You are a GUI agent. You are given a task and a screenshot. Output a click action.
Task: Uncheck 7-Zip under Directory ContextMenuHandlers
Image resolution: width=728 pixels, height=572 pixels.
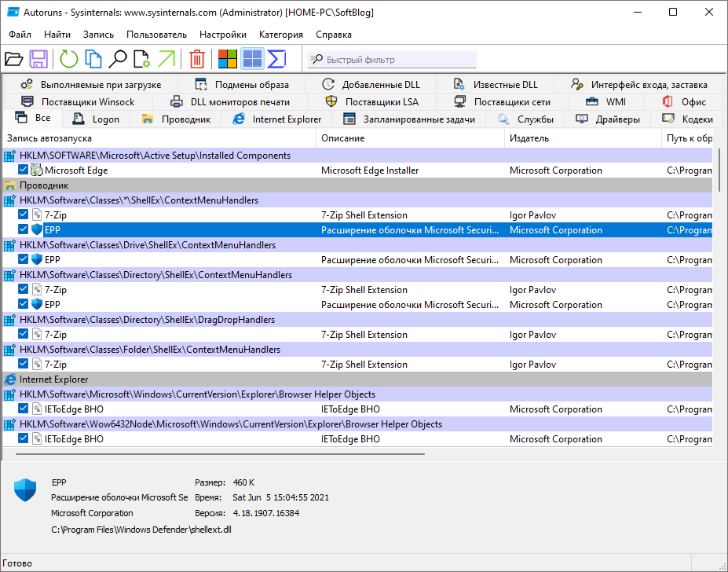click(x=24, y=289)
